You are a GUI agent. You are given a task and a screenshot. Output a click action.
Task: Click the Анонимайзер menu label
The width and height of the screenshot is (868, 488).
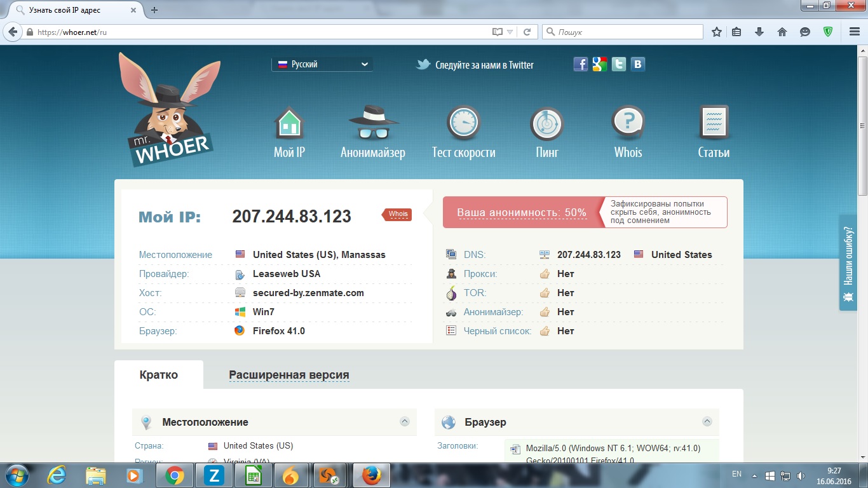point(373,152)
